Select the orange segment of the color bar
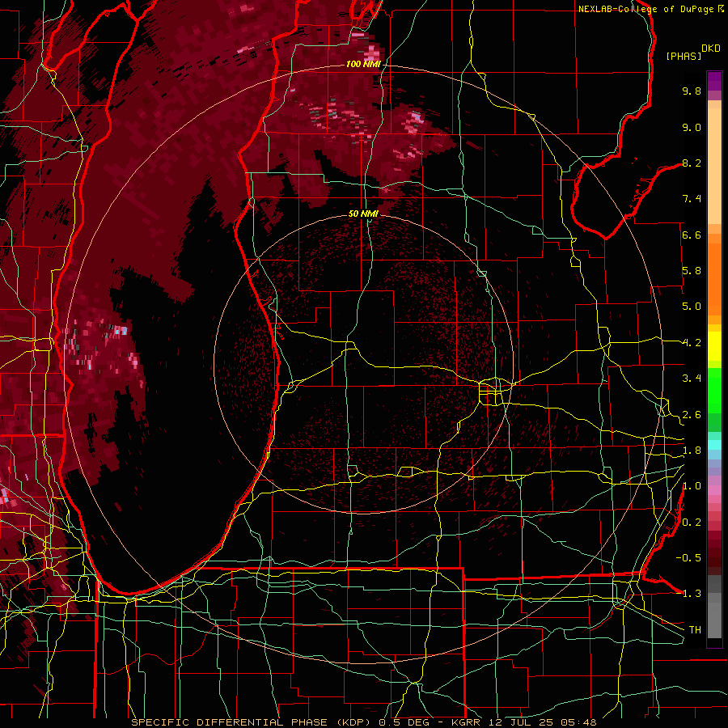The width and height of the screenshot is (728, 728). coord(714,278)
